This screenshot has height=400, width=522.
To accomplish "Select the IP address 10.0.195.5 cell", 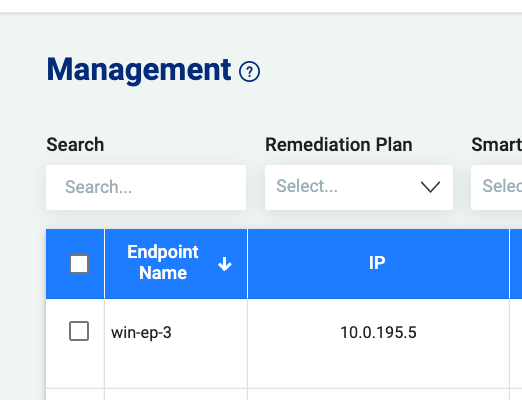I will (x=378, y=332).
